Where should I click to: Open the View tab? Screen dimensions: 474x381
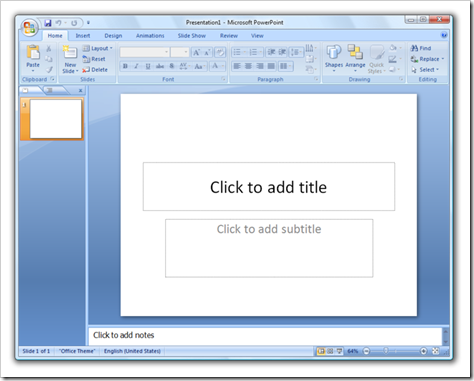pos(257,36)
